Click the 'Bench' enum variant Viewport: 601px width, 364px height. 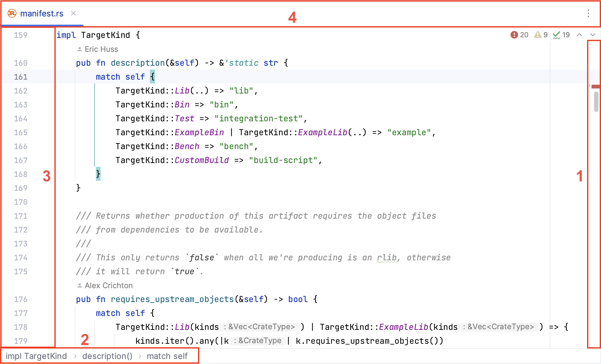(187, 146)
